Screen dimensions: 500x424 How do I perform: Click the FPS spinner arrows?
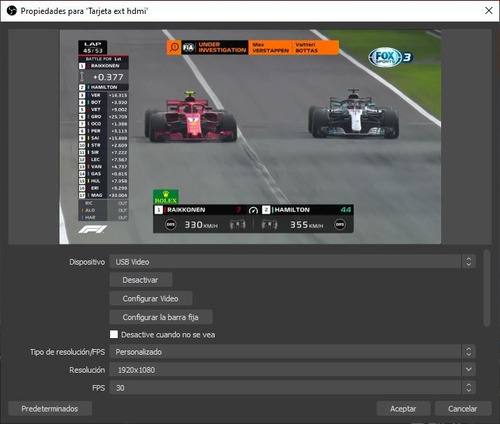469,388
